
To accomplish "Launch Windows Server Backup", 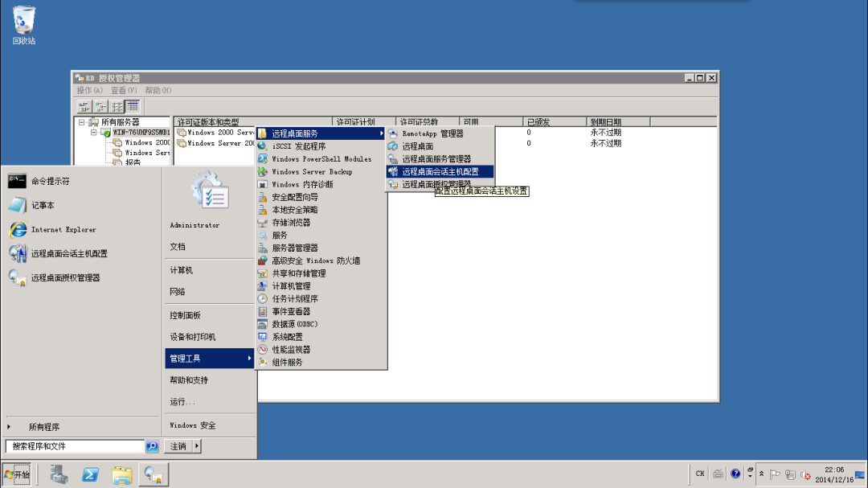I will tap(321, 172).
